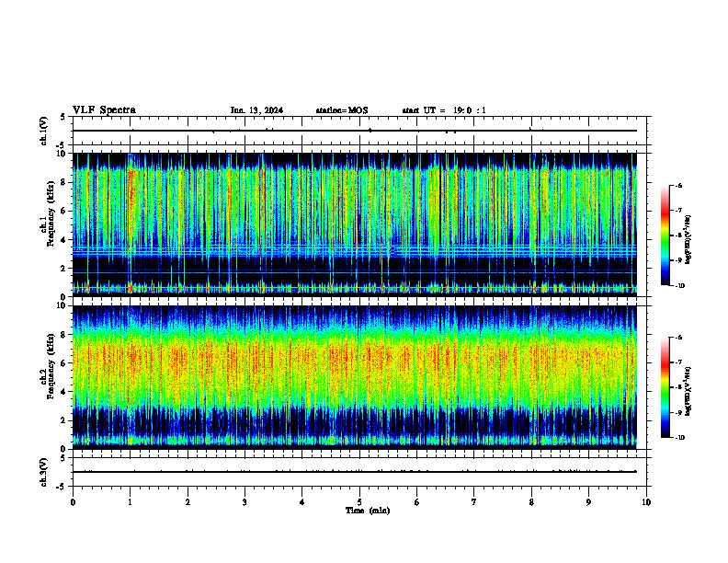Click the time axis tick label "2"
Image resolution: width=728 pixels, height=563 pixels.
click(188, 502)
